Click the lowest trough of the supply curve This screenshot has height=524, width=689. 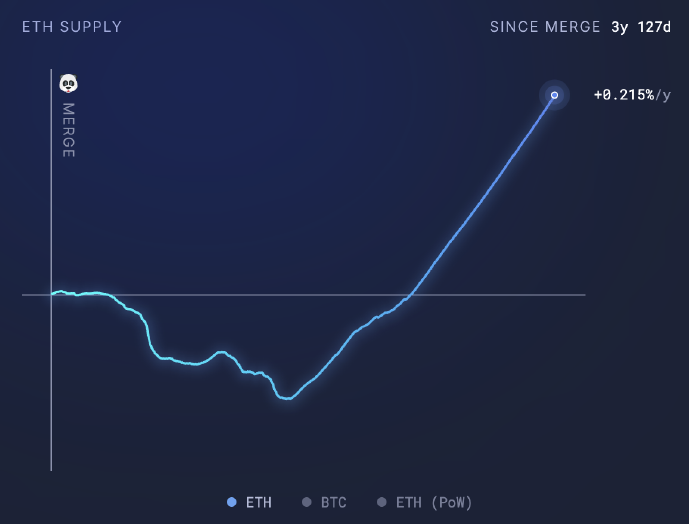coord(288,398)
